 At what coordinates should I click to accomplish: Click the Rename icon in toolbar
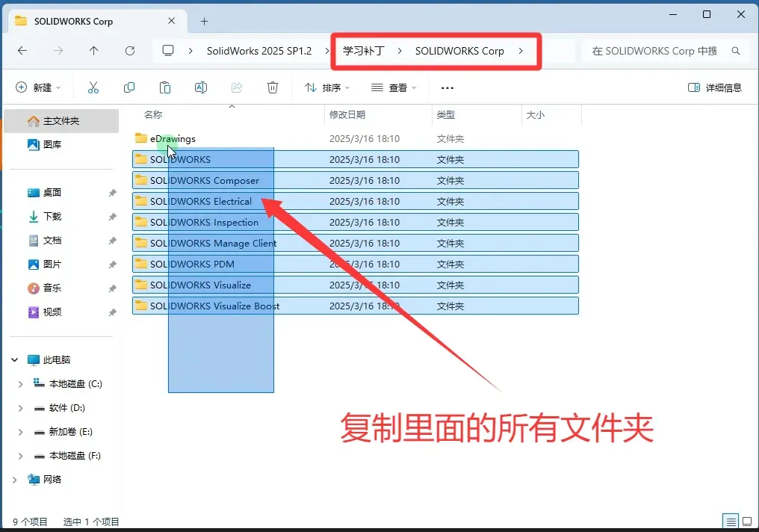[x=201, y=87]
